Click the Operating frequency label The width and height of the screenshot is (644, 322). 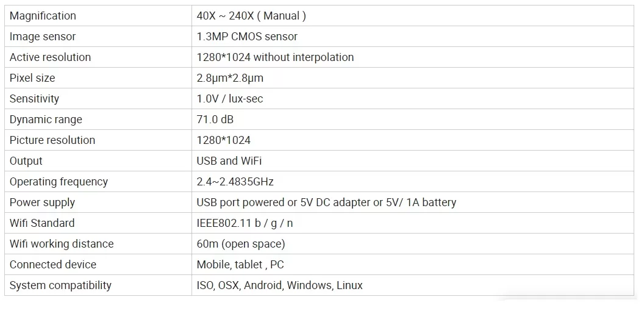click(x=59, y=182)
